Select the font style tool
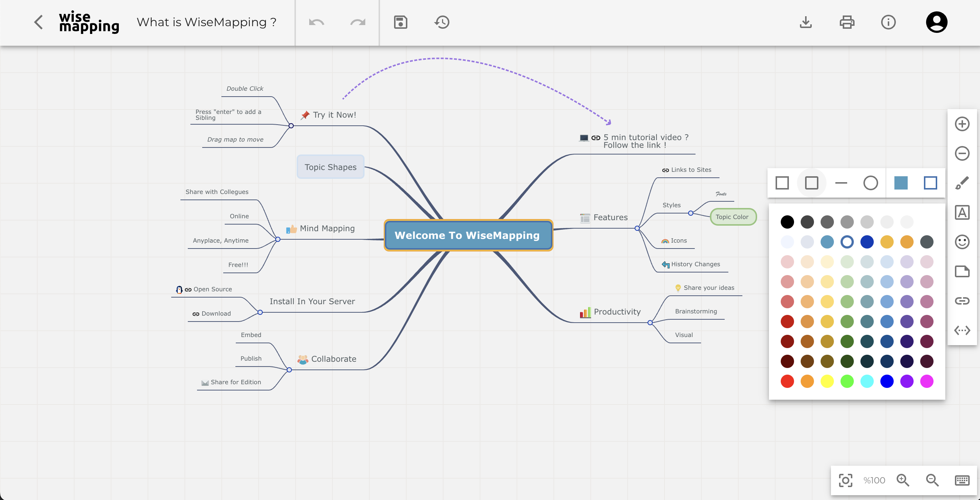 click(x=963, y=212)
